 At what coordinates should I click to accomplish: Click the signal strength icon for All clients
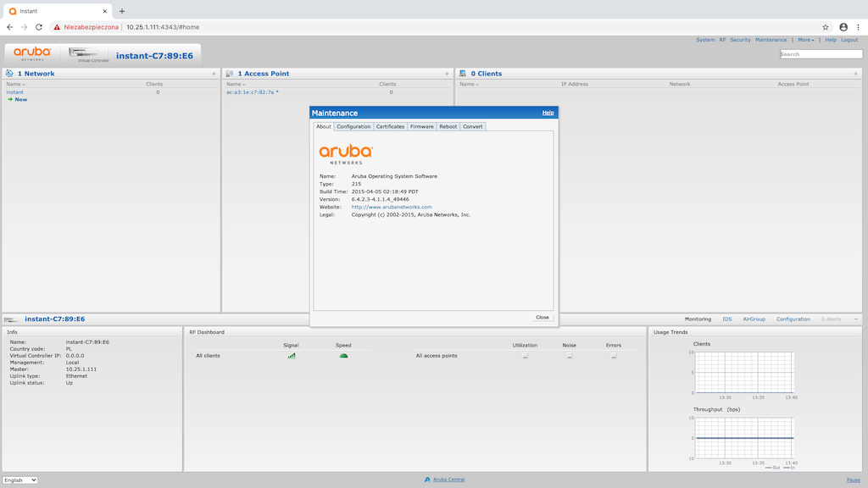coord(292,356)
